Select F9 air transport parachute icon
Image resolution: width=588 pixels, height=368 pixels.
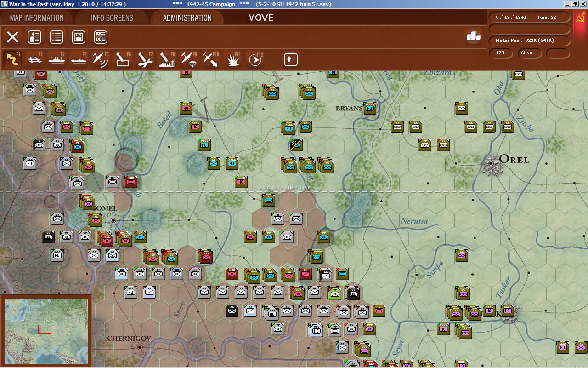189,59
